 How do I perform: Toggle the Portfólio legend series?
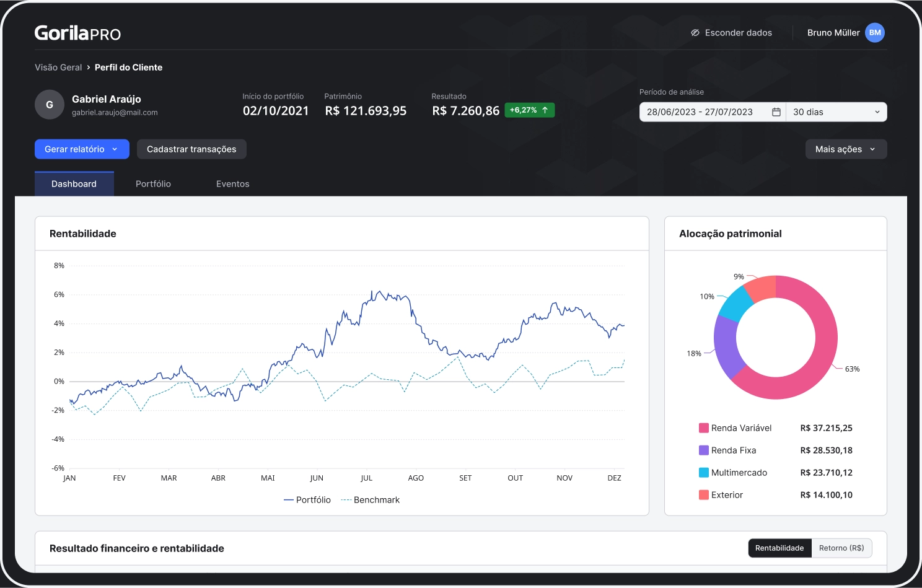[x=307, y=500]
